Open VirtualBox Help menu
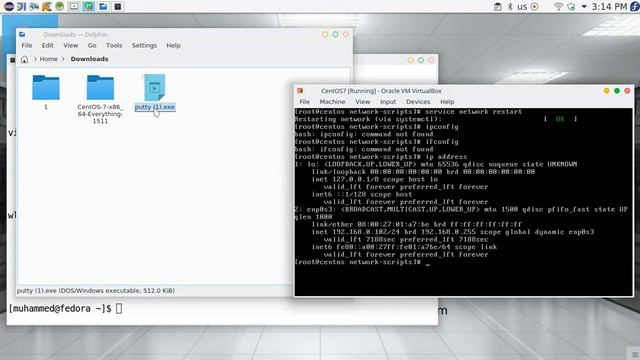Viewport: 640px width, 360px height. 447,102
